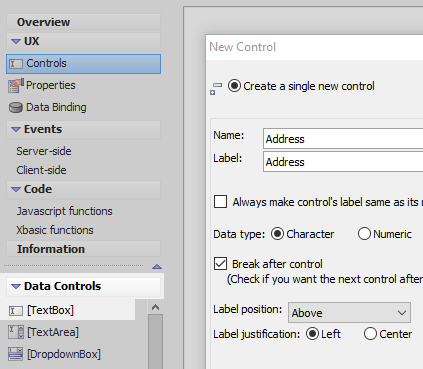
Task: Open the Label position dropdown
Action: pyautogui.click(x=349, y=313)
